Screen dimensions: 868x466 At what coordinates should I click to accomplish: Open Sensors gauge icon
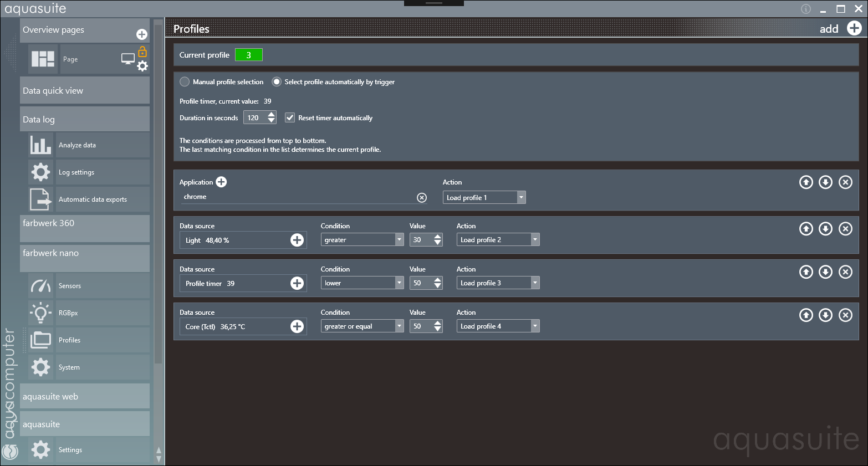coord(40,286)
